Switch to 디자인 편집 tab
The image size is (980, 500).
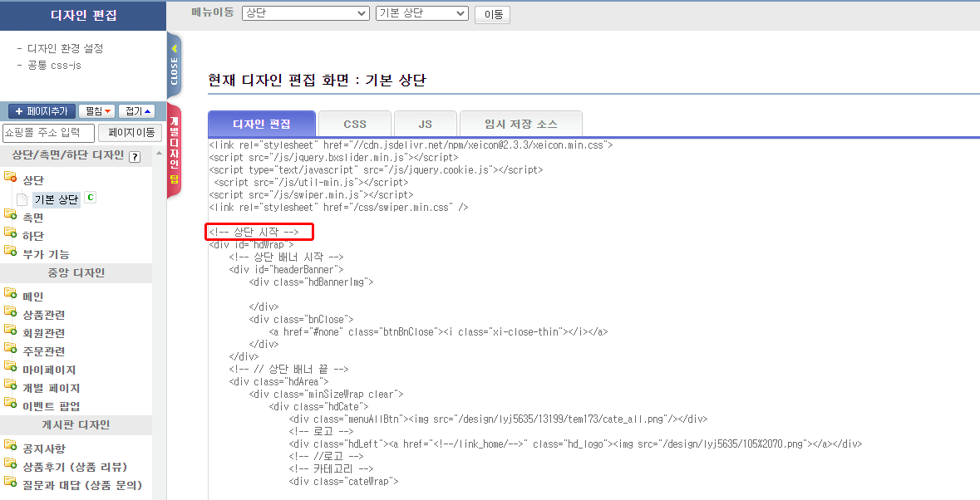point(262,124)
